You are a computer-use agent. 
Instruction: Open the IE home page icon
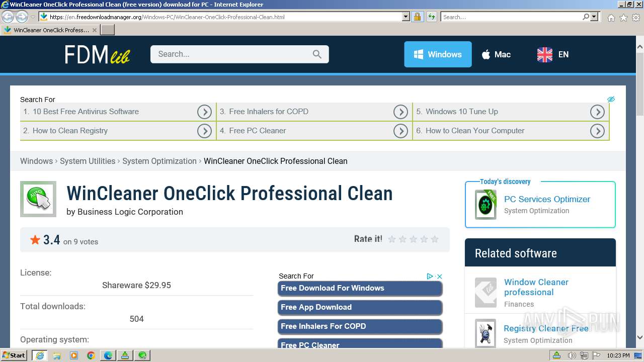pos(611,18)
